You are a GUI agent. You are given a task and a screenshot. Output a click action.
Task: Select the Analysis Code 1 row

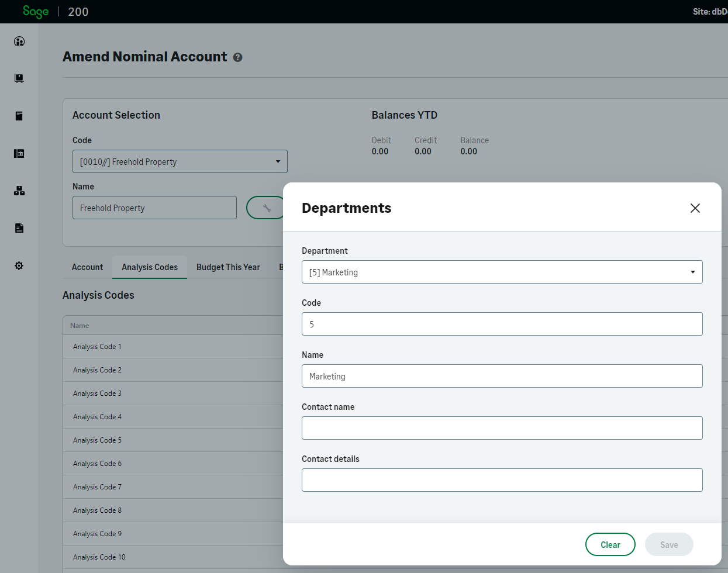coord(173,347)
